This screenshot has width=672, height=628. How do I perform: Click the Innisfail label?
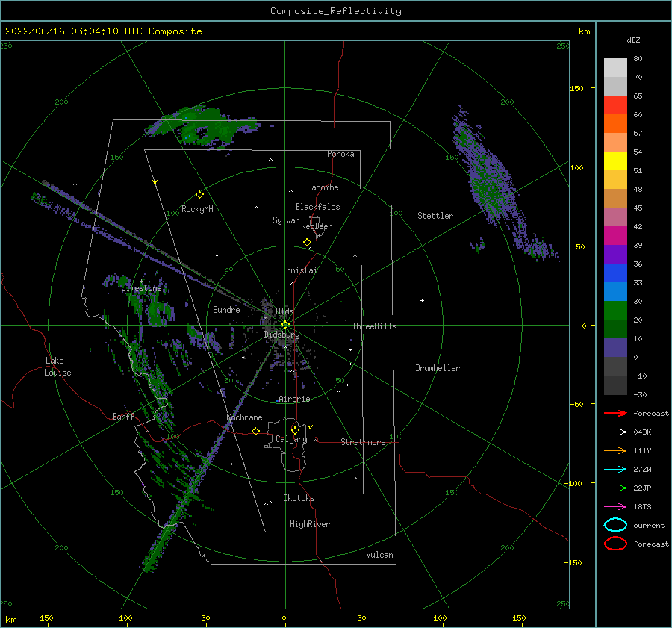click(x=302, y=270)
